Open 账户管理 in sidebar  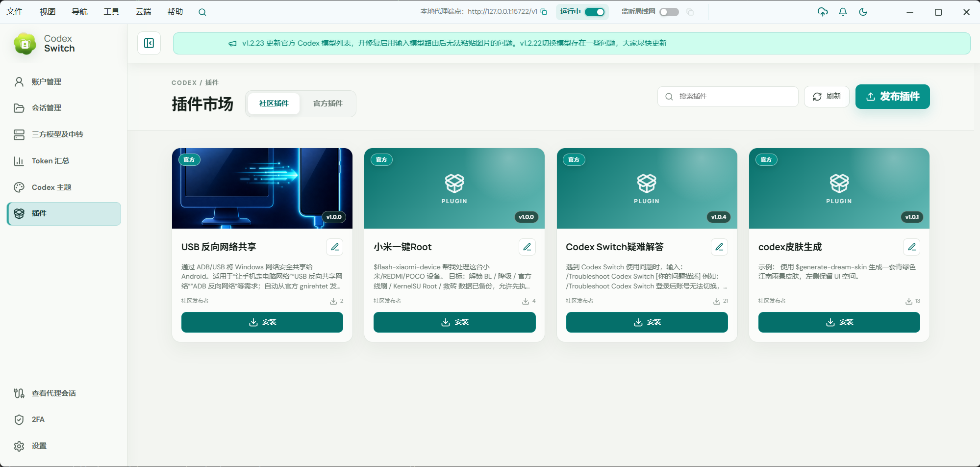tap(64, 82)
